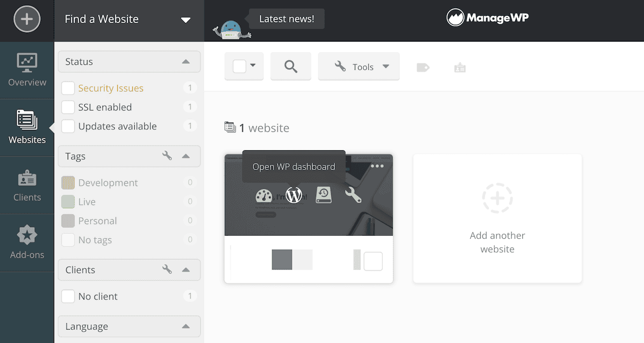Open the Find a Website dropdown
Screen dimensions: 644x343
point(129,20)
